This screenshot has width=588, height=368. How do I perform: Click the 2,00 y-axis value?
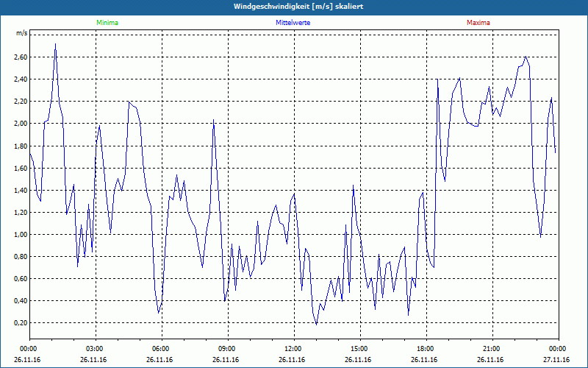(21, 124)
